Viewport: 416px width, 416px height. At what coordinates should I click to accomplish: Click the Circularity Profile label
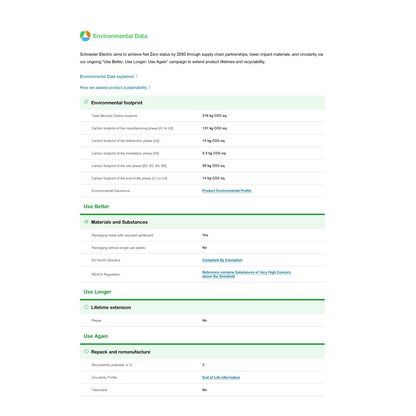coord(104,377)
